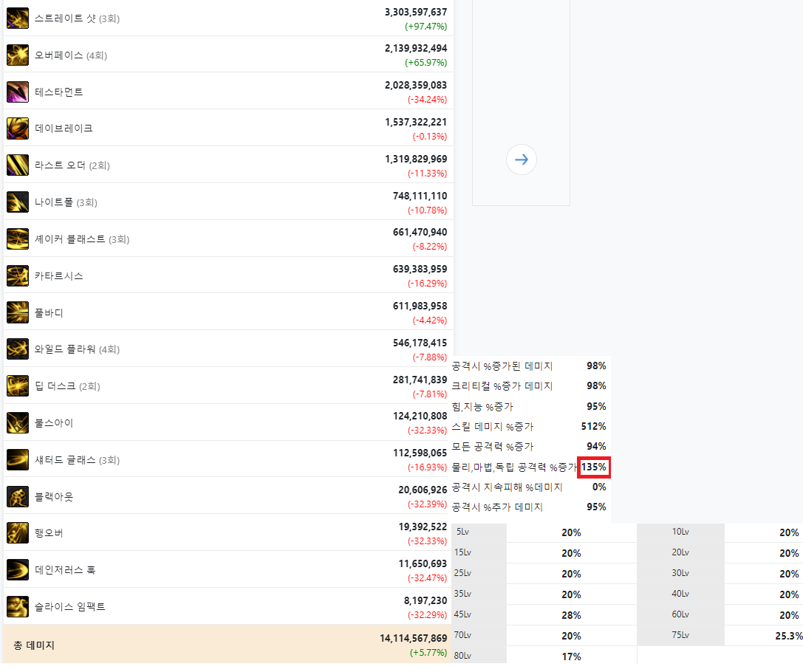This screenshot has height=672, width=803.
Task: Click damage value 1,537,322,221
Action: coord(416,122)
